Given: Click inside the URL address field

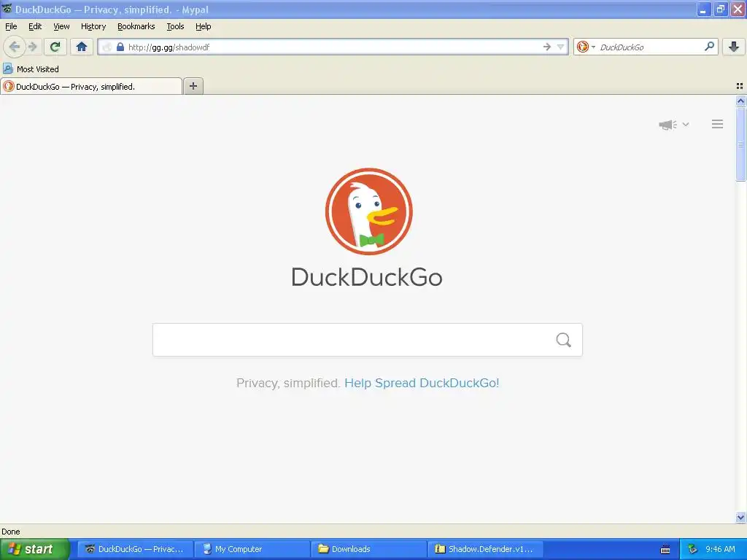Looking at the screenshot, I should 333,47.
